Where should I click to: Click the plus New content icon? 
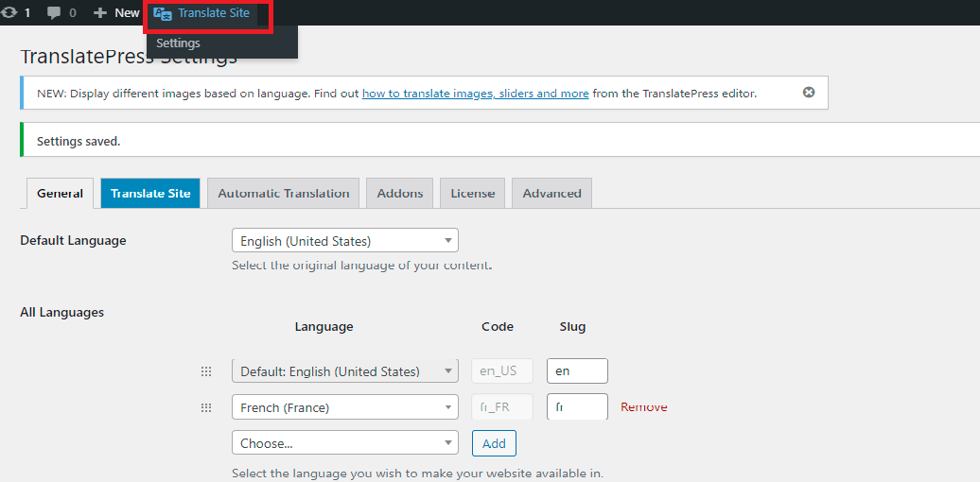100,12
